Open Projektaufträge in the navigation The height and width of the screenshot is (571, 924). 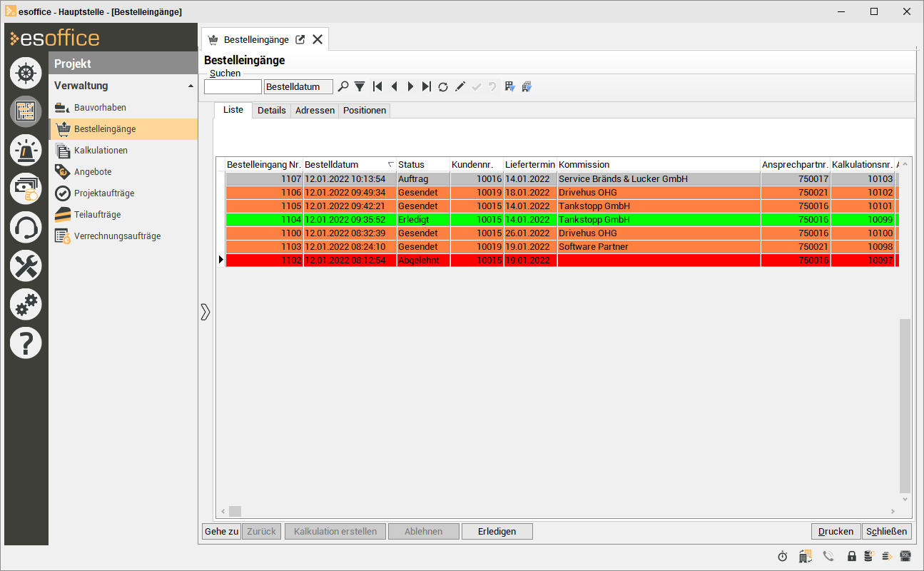pos(123,193)
